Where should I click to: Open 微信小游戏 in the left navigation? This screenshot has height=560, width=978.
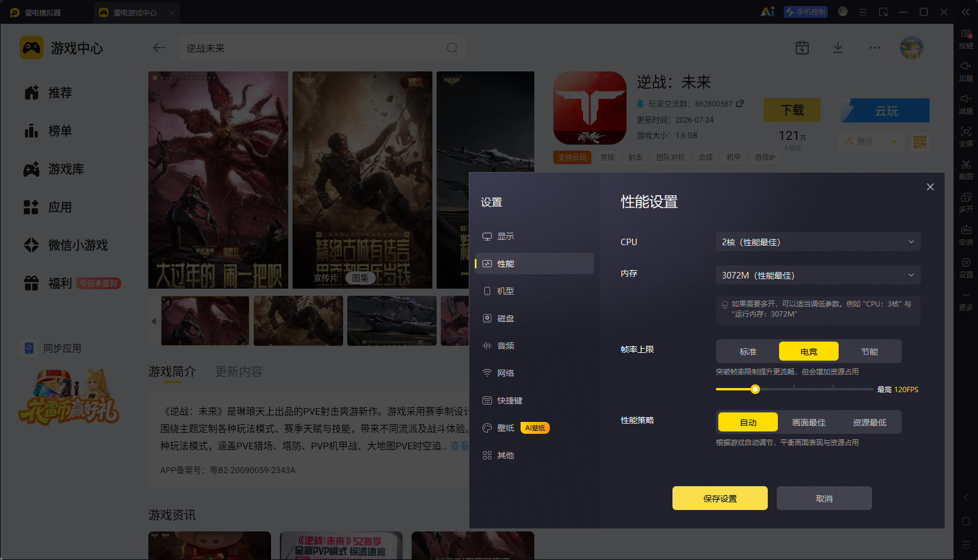[67, 245]
